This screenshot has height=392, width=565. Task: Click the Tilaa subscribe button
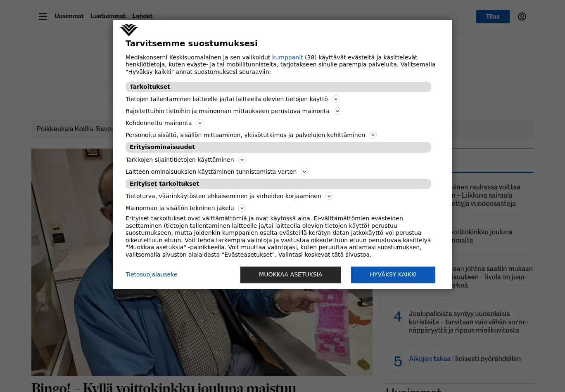tap(493, 17)
